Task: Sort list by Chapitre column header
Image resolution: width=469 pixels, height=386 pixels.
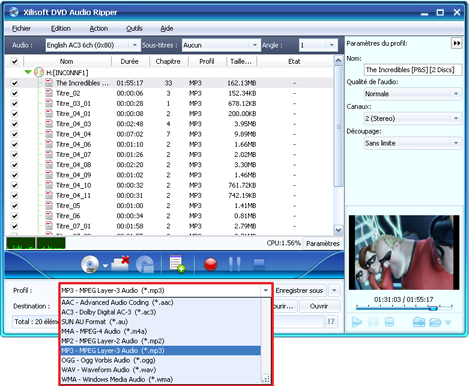Action: [168, 61]
